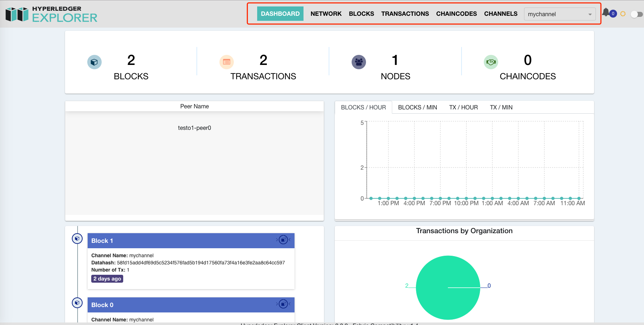Screen dimensions: 644x325
Task: Click Block 0 timeline marker icon
Action: coord(77,303)
